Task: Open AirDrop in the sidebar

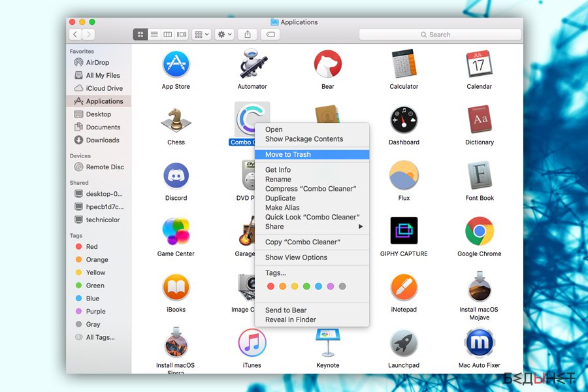Action: [99, 62]
